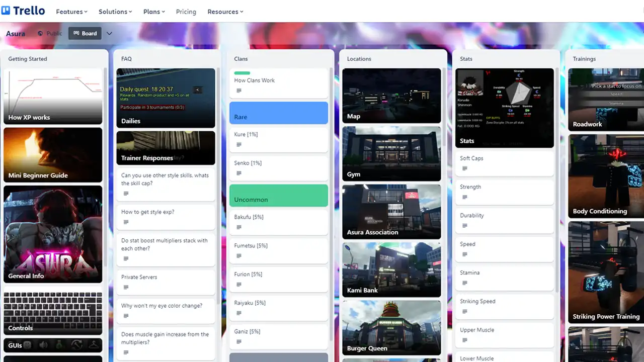Viewport: 644px width, 362px height.
Task: Open the Stats radar chart card
Action: coord(505,108)
